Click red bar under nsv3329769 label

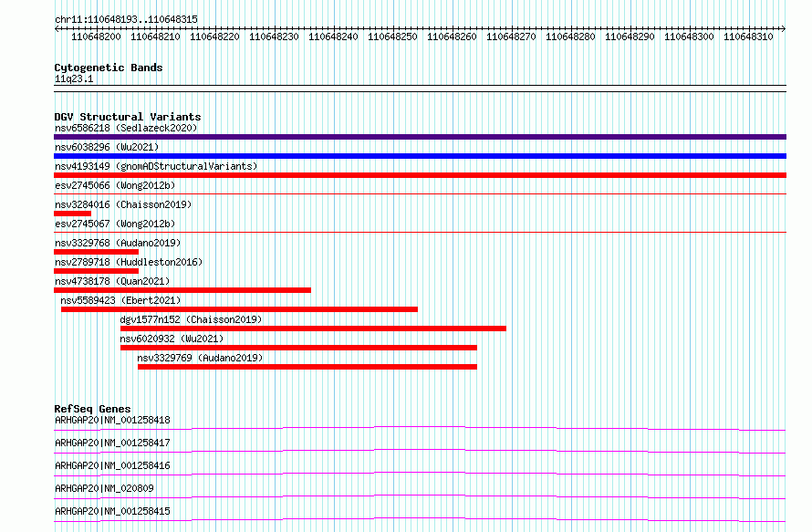pos(307,367)
